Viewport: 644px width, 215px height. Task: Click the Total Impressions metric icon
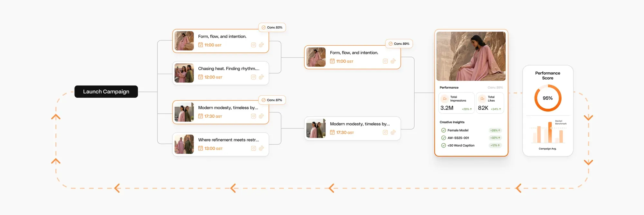coord(445,99)
